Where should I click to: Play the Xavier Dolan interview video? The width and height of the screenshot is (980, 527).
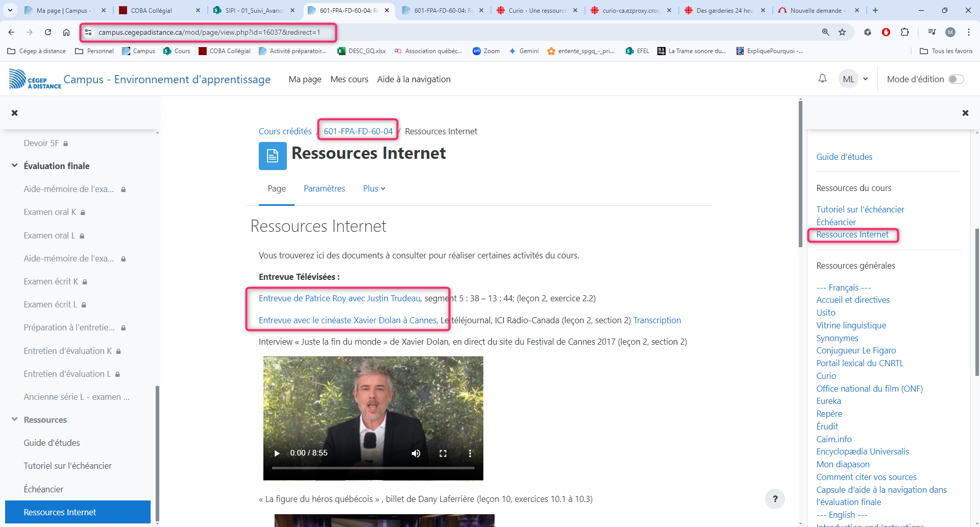coord(277,453)
